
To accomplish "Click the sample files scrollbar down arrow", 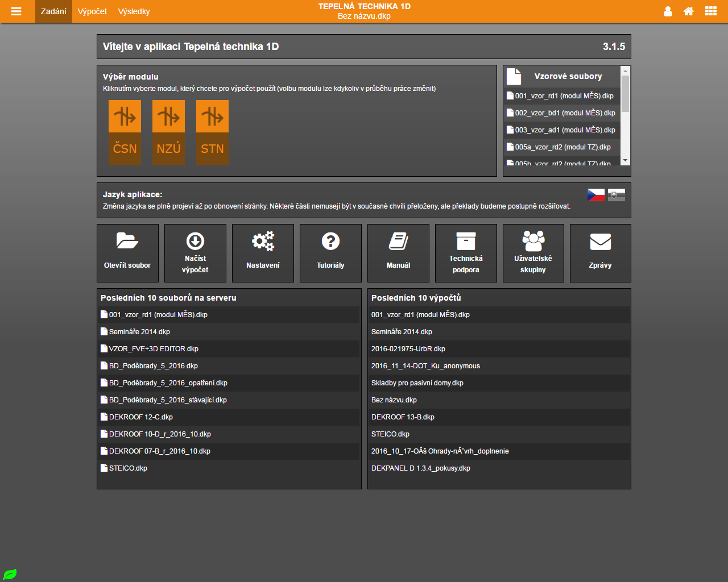I will click(625, 161).
